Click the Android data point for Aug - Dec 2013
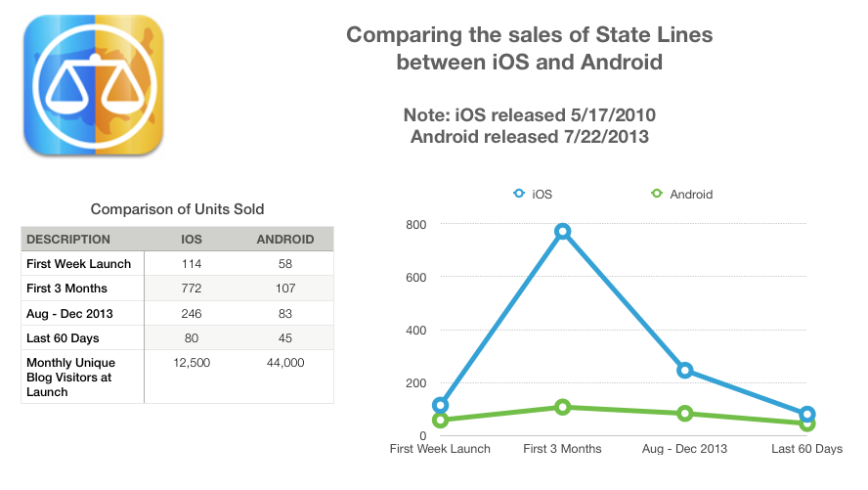Screen dimensions: 868x490 684,414
